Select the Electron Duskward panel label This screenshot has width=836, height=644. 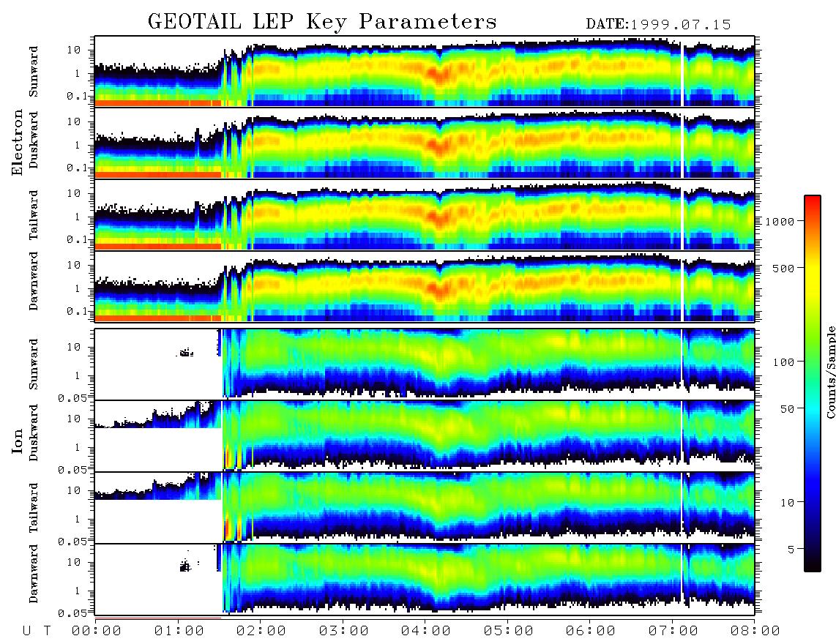point(34,141)
